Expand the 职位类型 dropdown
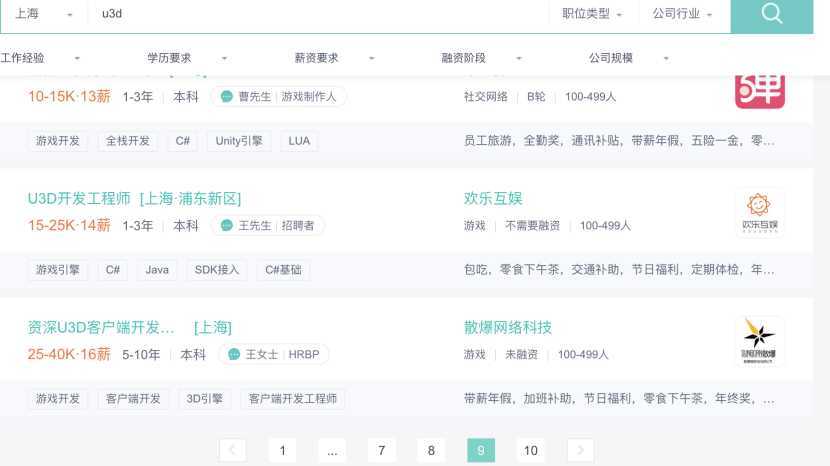This screenshot has width=830, height=466. click(592, 14)
